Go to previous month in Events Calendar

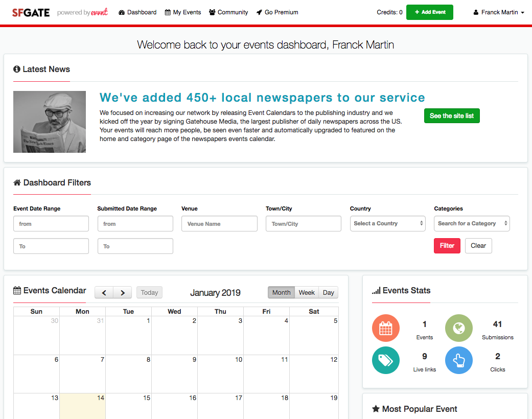[x=104, y=292]
